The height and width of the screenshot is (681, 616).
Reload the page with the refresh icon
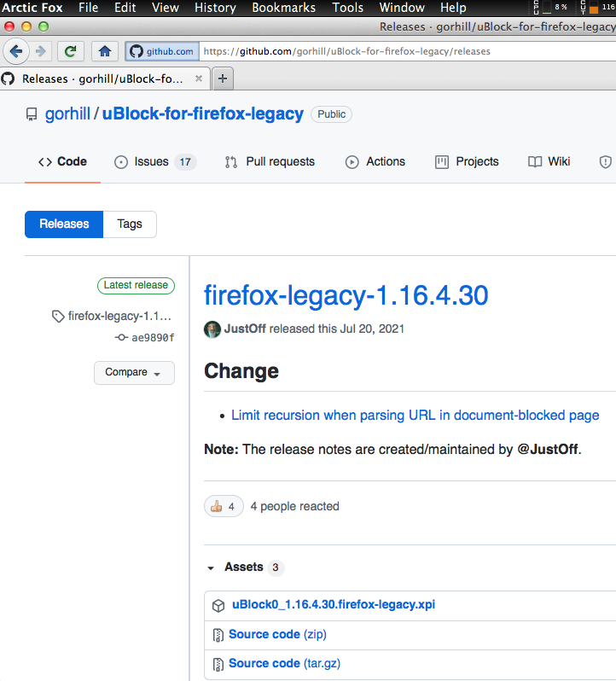pos(70,52)
